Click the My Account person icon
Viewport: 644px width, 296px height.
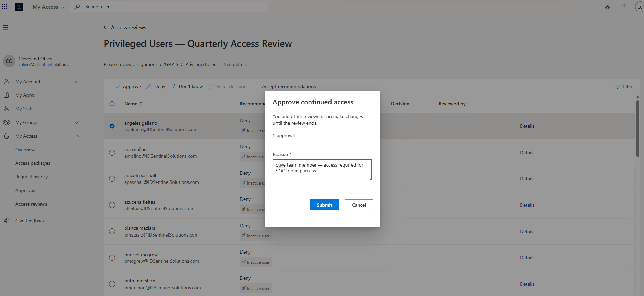pyautogui.click(x=6, y=82)
